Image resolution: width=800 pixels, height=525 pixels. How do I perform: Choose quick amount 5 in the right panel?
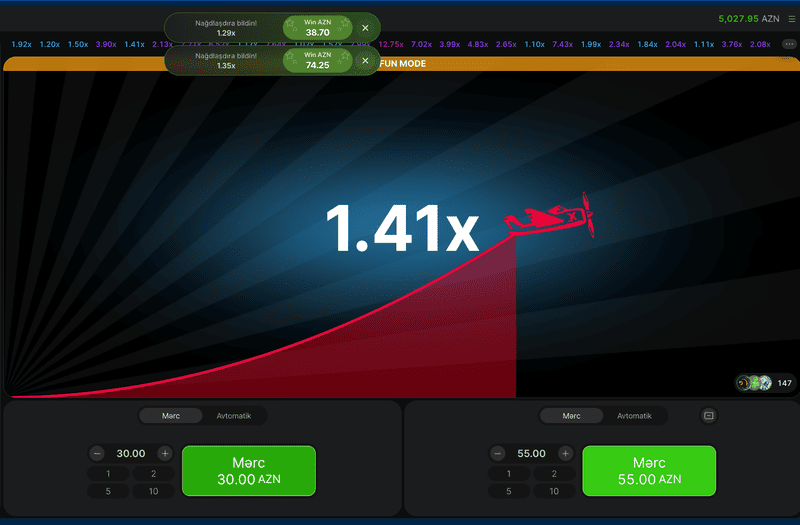click(508, 491)
